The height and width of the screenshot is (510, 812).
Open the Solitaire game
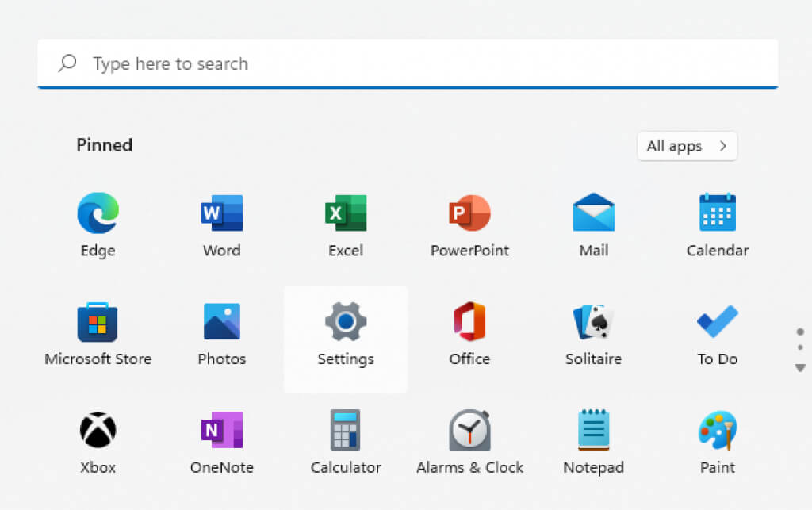pyautogui.click(x=593, y=322)
